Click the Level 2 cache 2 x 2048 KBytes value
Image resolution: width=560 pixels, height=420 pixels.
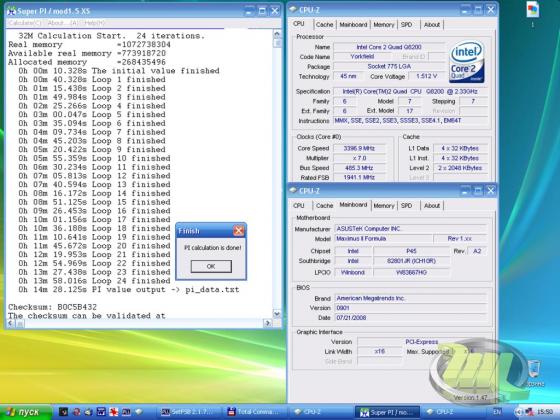pos(460,168)
